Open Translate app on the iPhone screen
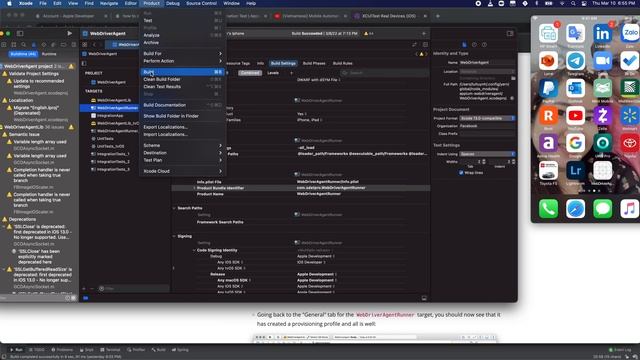The height and width of the screenshot is (360, 640). click(x=576, y=34)
